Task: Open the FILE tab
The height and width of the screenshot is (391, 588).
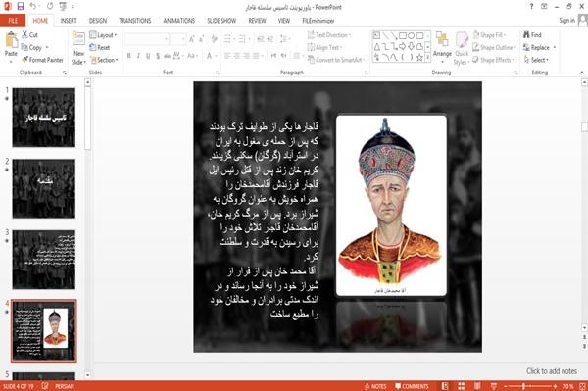Action: click(13, 21)
